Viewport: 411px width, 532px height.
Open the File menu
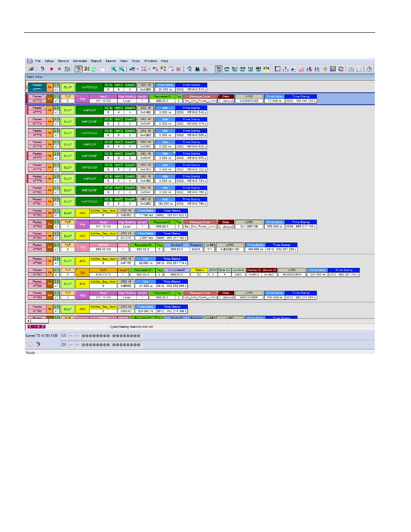pos(38,61)
